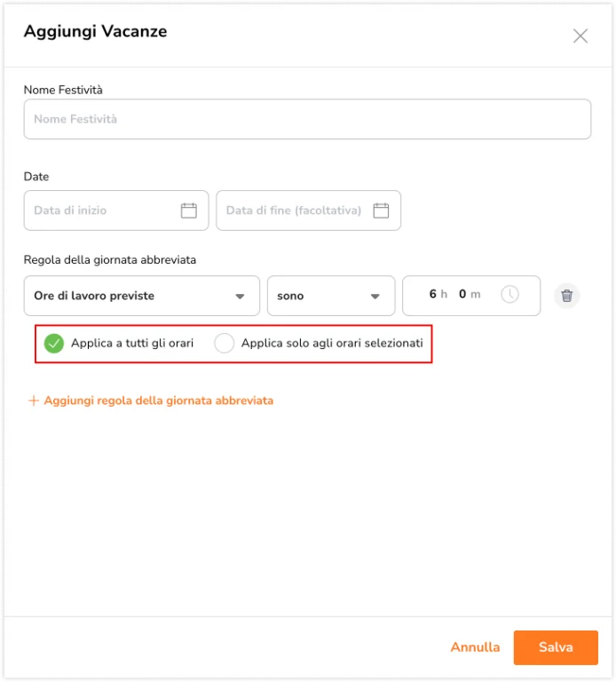The width and height of the screenshot is (616, 682).
Task: Select Applica solo agli orari selezionati option
Action: pos(224,343)
